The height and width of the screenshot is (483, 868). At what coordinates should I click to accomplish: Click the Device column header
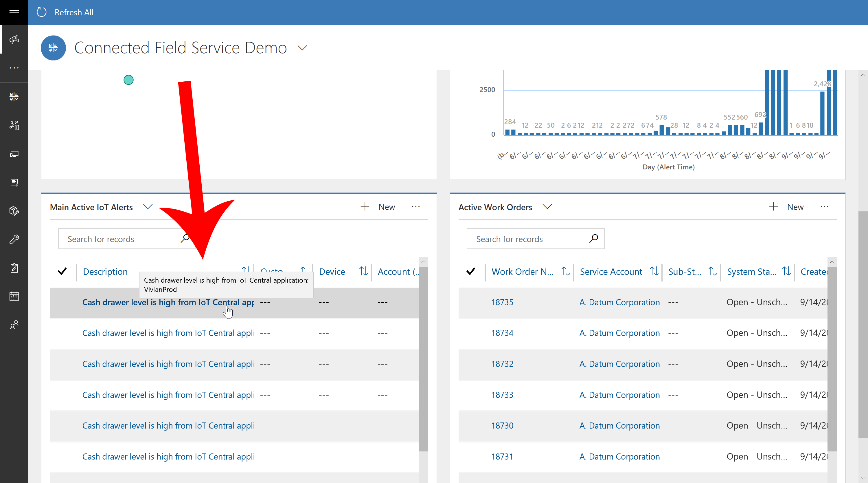pyautogui.click(x=332, y=272)
